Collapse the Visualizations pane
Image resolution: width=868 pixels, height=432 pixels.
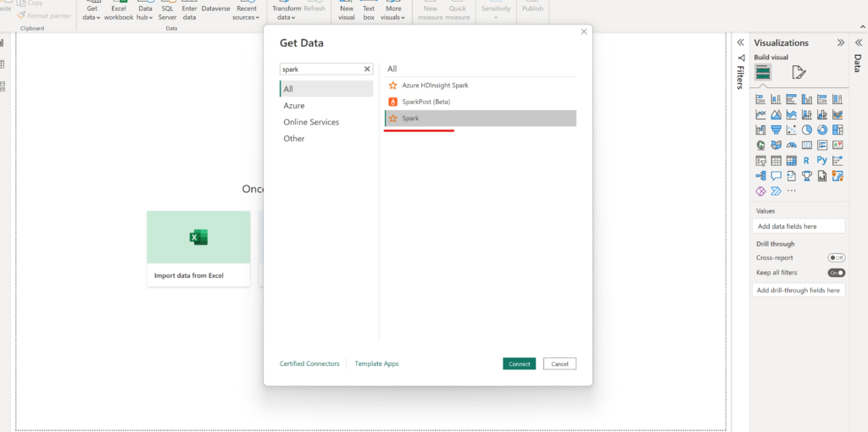(841, 42)
